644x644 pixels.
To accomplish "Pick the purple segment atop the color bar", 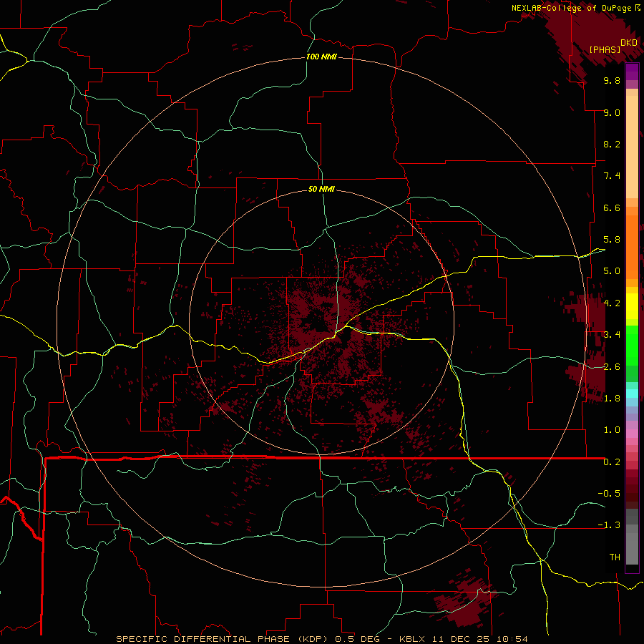I will (x=632, y=72).
